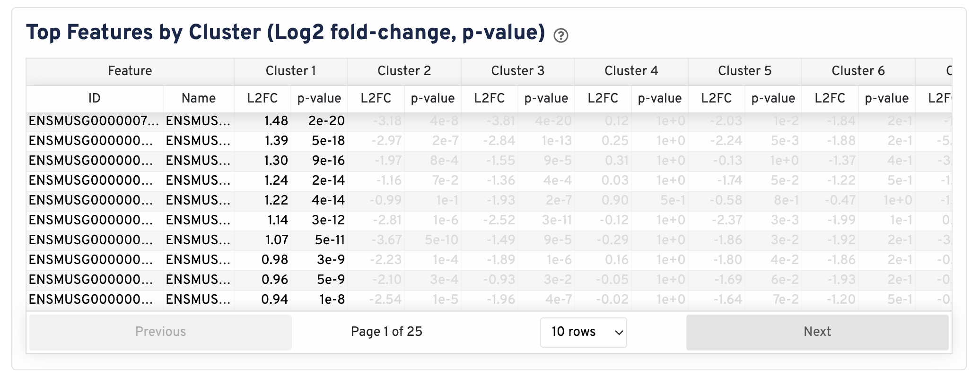Sort by Cluster 6 p-value column
The image size is (980, 376).
click(887, 98)
